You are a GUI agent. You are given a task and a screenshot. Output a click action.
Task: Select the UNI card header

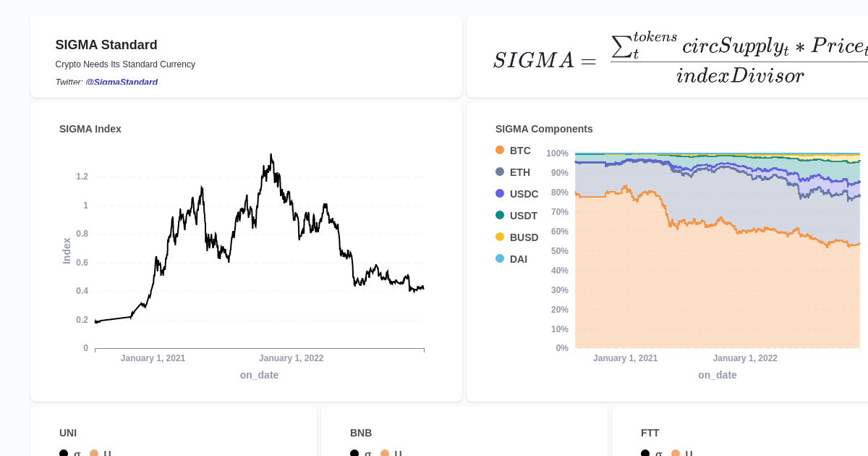point(67,433)
